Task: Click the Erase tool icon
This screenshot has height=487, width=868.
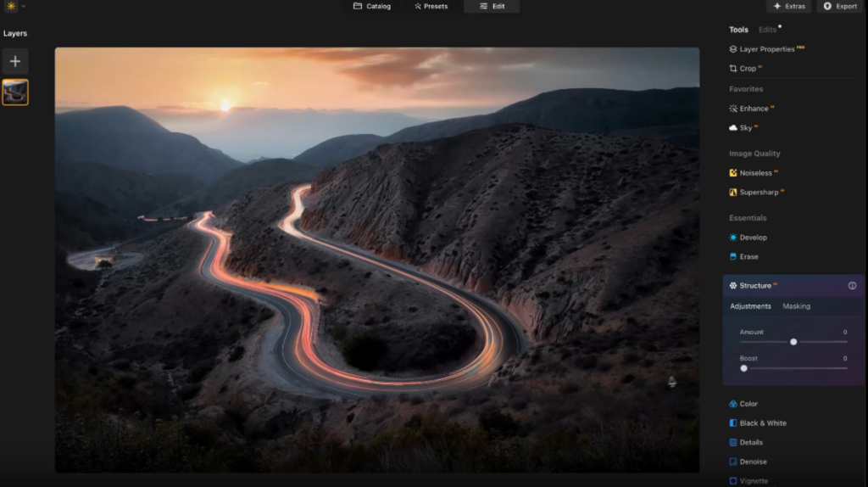Action: click(x=733, y=256)
